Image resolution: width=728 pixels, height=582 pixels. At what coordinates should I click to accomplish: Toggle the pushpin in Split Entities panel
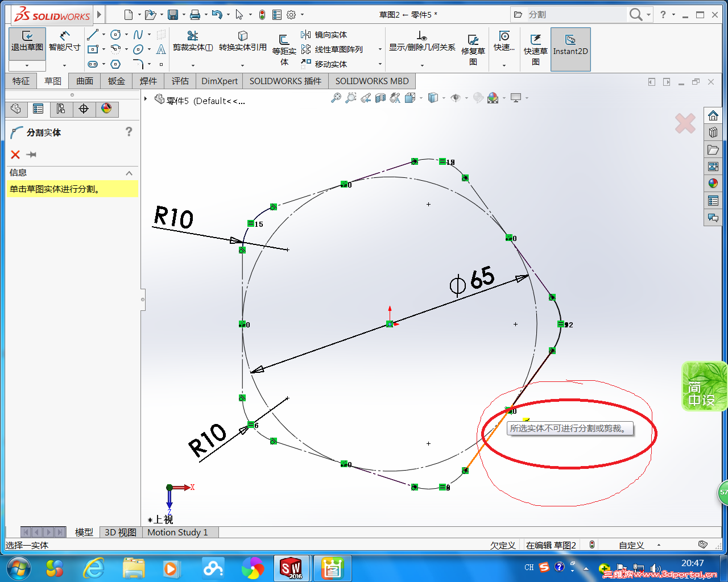[x=31, y=155]
